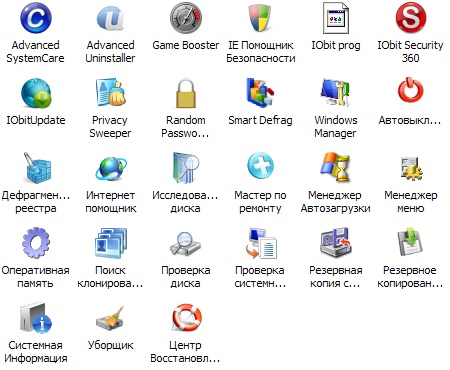Select the "Менеджер меню" label
This screenshot has height=370, width=450.
tap(411, 202)
